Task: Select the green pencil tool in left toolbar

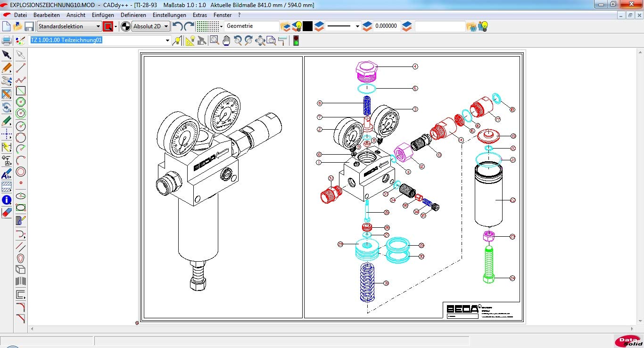Action: pyautogui.click(x=7, y=121)
